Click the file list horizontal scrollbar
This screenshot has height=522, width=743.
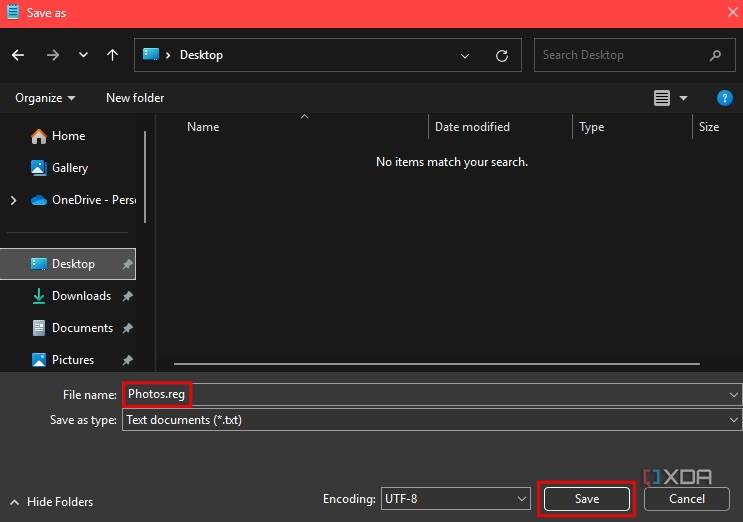point(436,364)
